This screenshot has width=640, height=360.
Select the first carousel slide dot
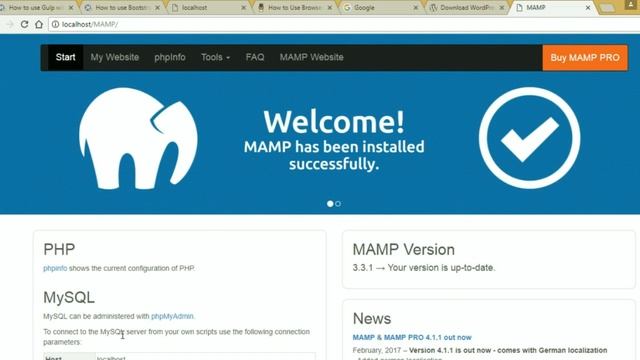330,204
